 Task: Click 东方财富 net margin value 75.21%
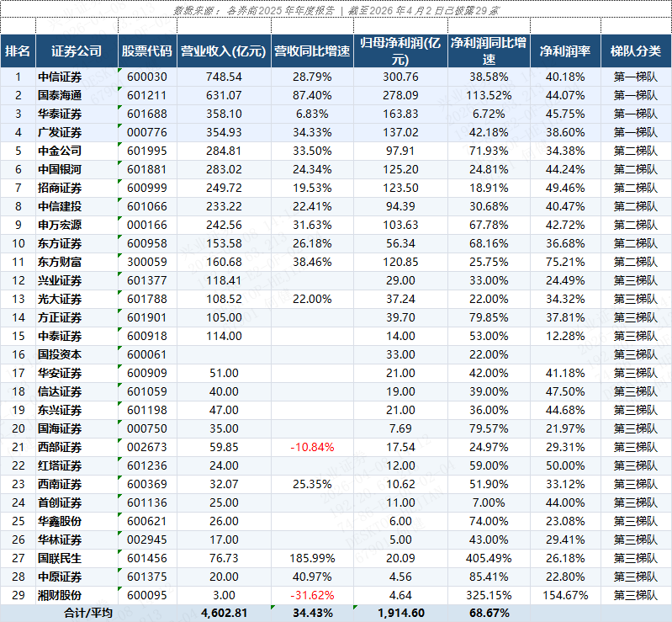[563, 262]
